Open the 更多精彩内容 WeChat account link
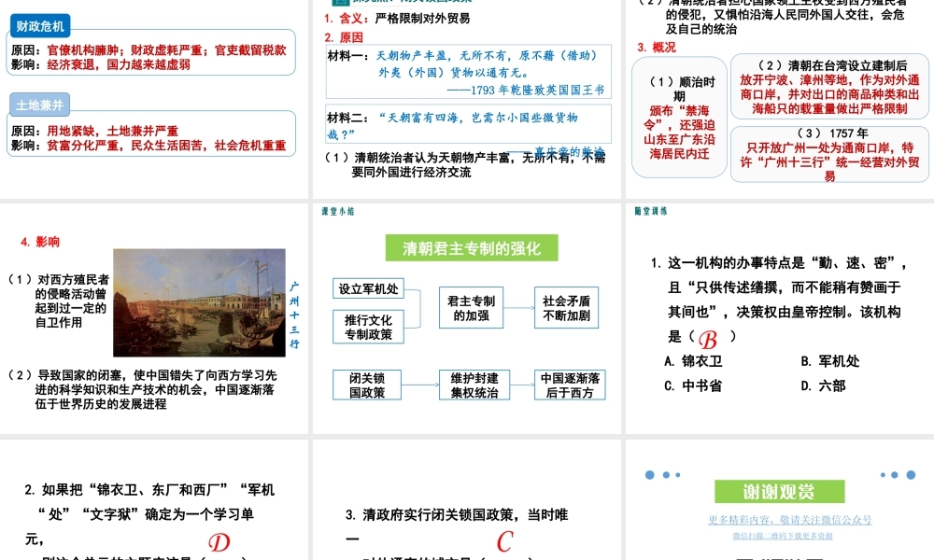This screenshot has width=934, height=560. [x=790, y=520]
